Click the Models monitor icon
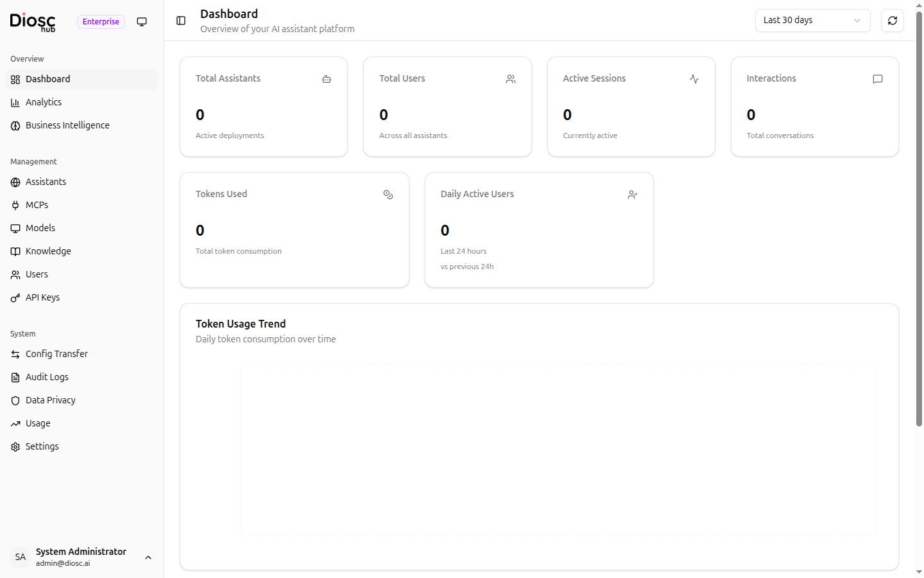924x578 pixels. (x=15, y=229)
